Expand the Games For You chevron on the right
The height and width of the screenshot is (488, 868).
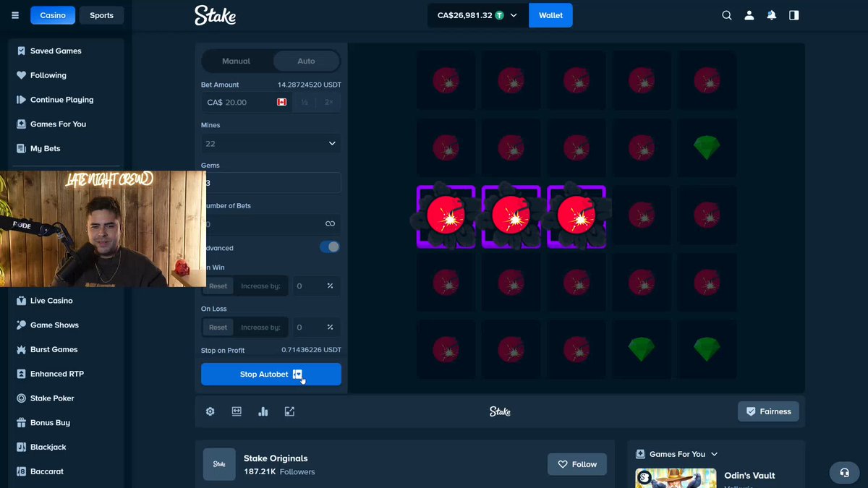715,454
